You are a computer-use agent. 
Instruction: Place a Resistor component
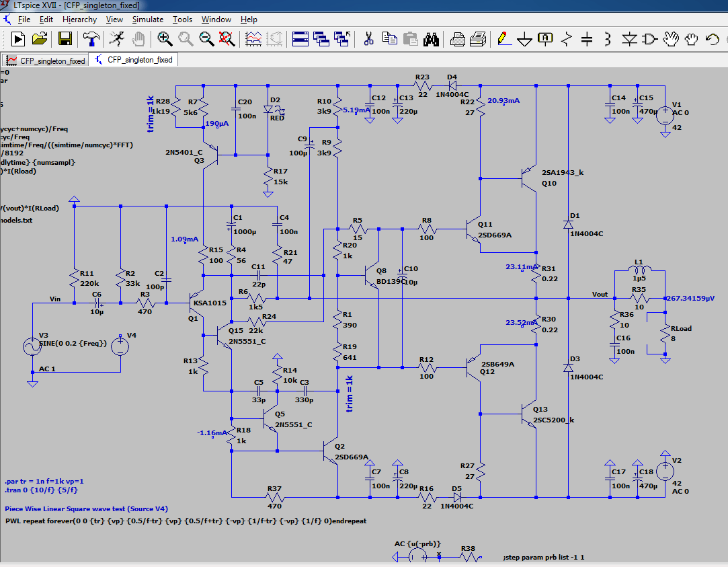567,39
